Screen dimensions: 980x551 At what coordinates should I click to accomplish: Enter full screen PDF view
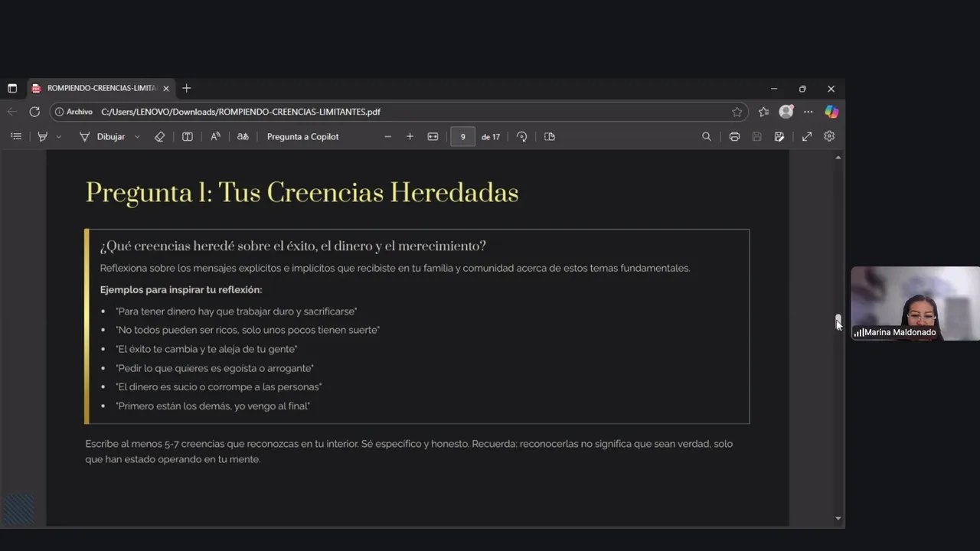click(x=807, y=136)
